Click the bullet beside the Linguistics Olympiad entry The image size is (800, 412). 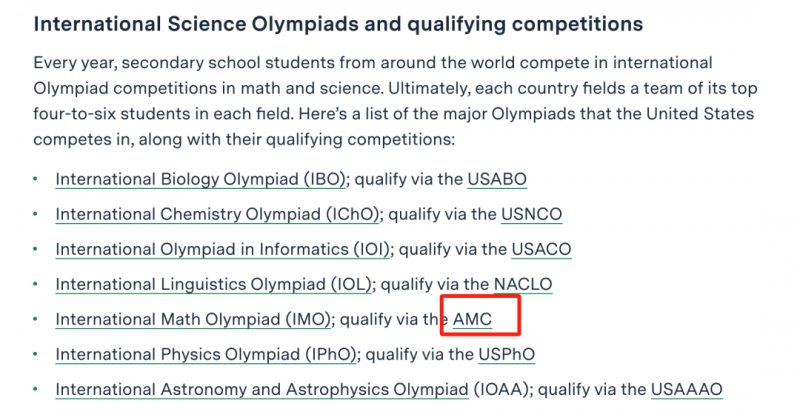coord(35,284)
